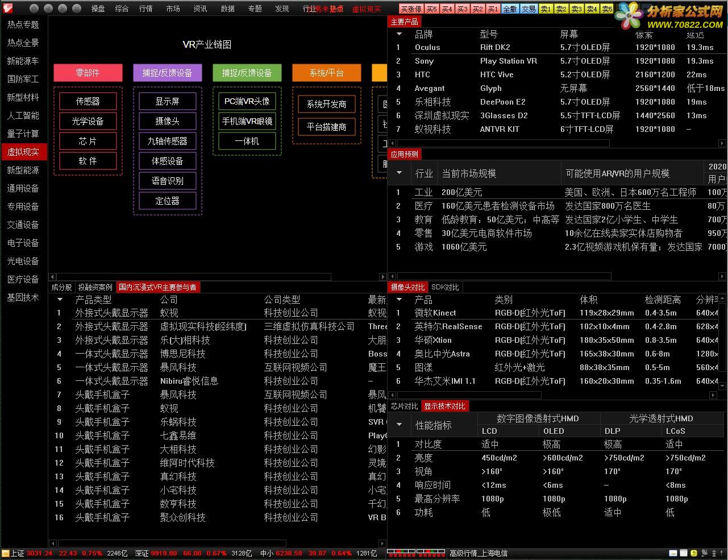728x560 pixels.
Task: Click scroll-down arrow of 摄像头对比 table
Action: [723, 385]
